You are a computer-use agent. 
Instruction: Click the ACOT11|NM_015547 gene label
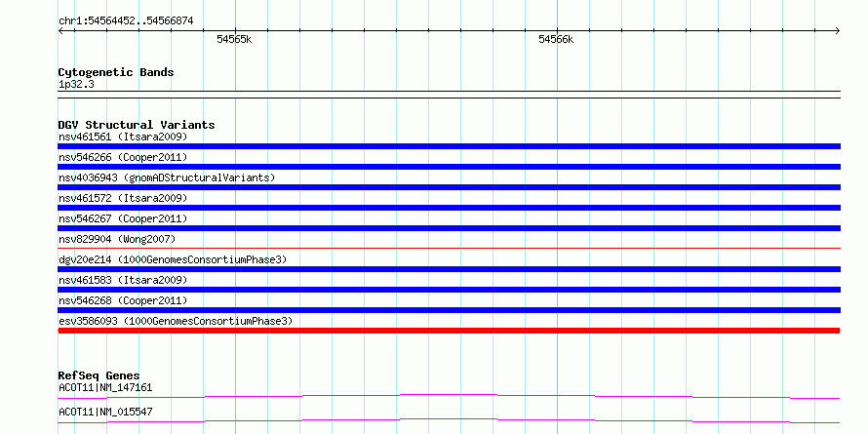pos(105,412)
